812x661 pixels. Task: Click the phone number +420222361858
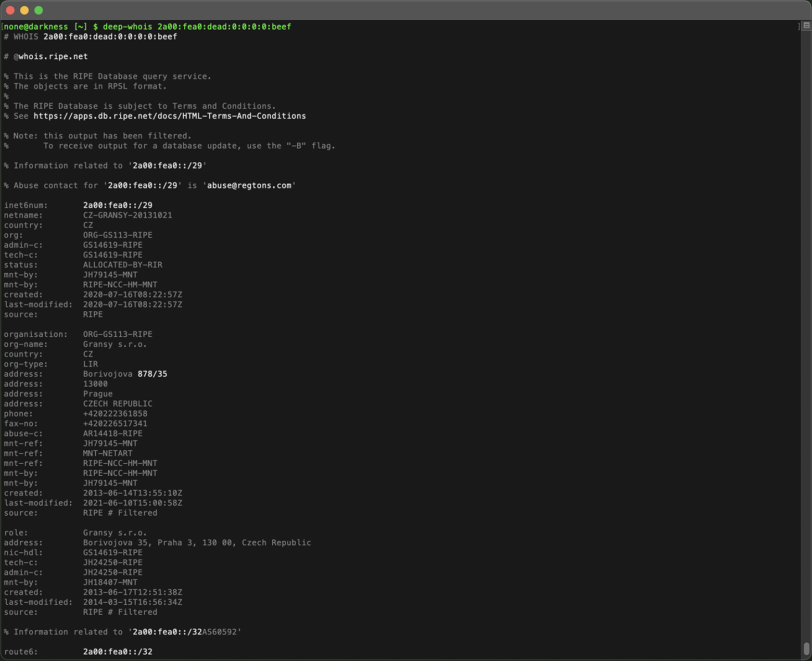(115, 413)
